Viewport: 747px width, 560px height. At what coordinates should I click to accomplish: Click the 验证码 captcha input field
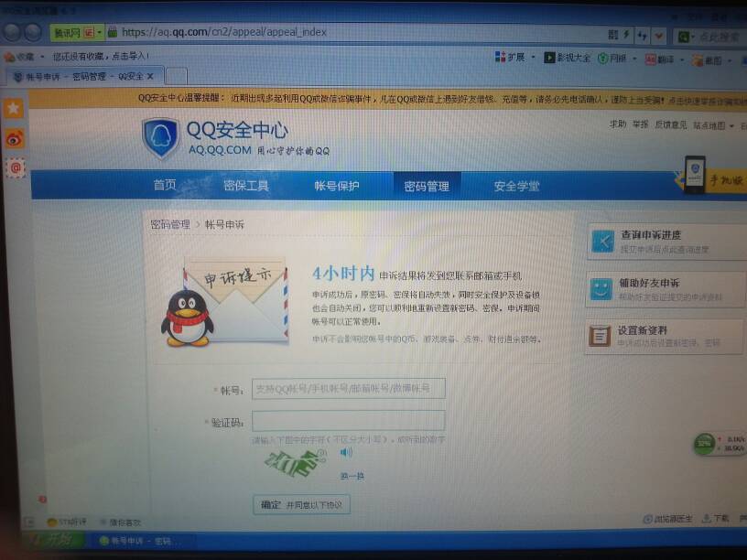coord(349,421)
